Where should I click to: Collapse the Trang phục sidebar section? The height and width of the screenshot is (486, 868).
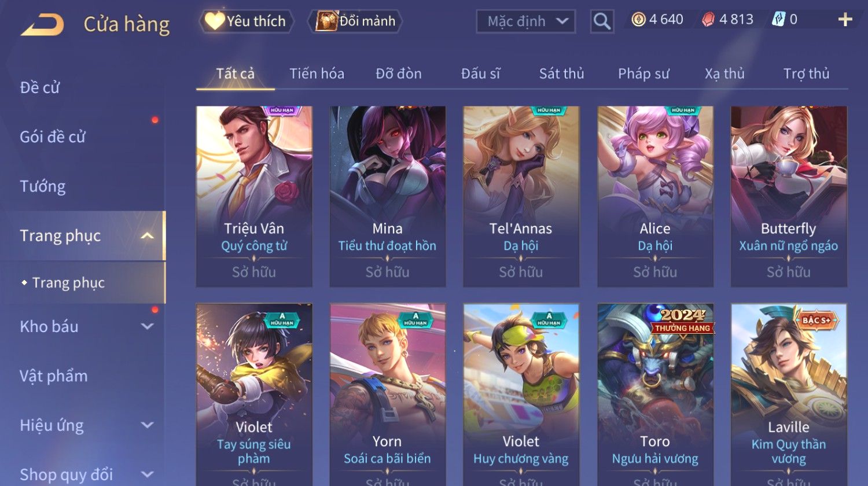pos(148,235)
